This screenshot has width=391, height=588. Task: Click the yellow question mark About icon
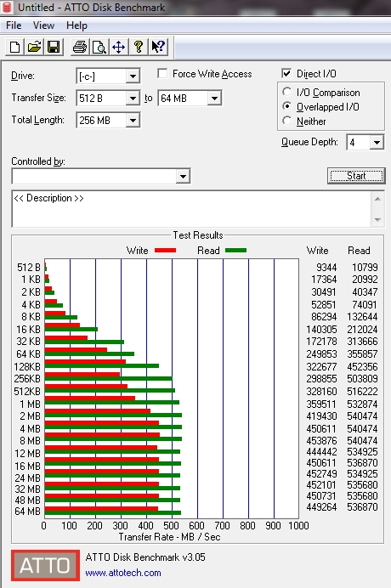click(139, 47)
